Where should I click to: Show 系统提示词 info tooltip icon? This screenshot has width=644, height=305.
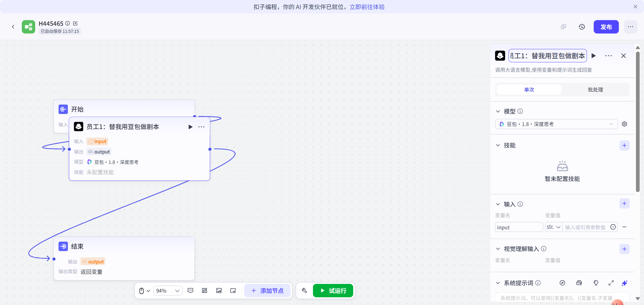point(538,283)
